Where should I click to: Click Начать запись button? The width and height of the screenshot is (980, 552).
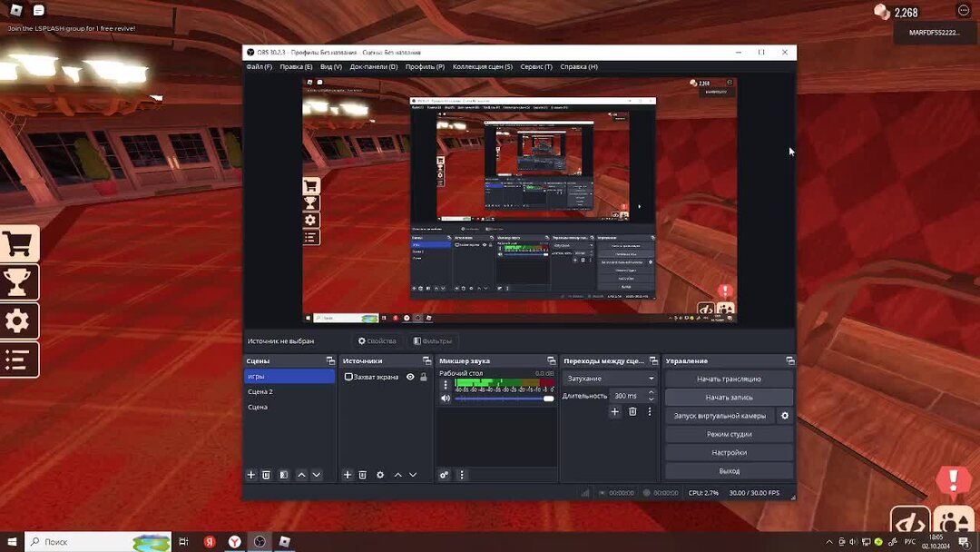(x=730, y=398)
